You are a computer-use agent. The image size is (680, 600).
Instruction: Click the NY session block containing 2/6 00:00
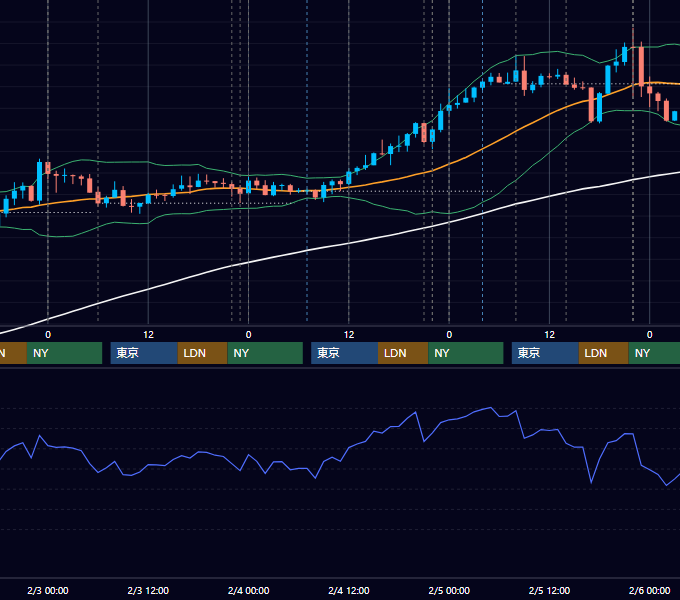(x=654, y=353)
